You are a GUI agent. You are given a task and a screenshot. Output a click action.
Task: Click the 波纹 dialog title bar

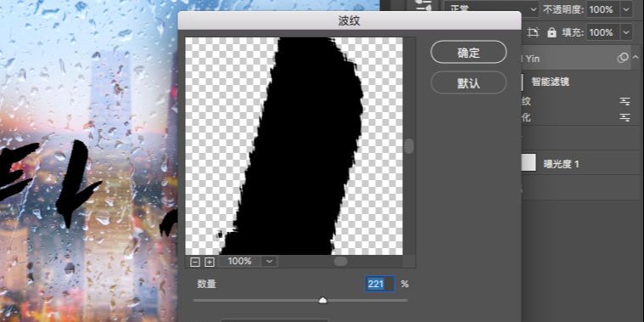pyautogui.click(x=349, y=21)
